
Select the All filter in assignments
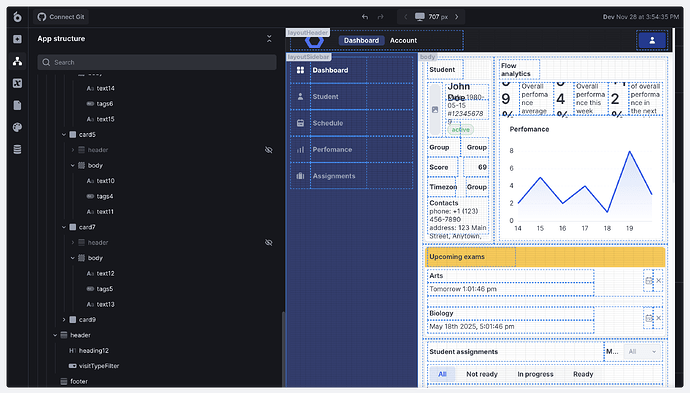[442, 374]
